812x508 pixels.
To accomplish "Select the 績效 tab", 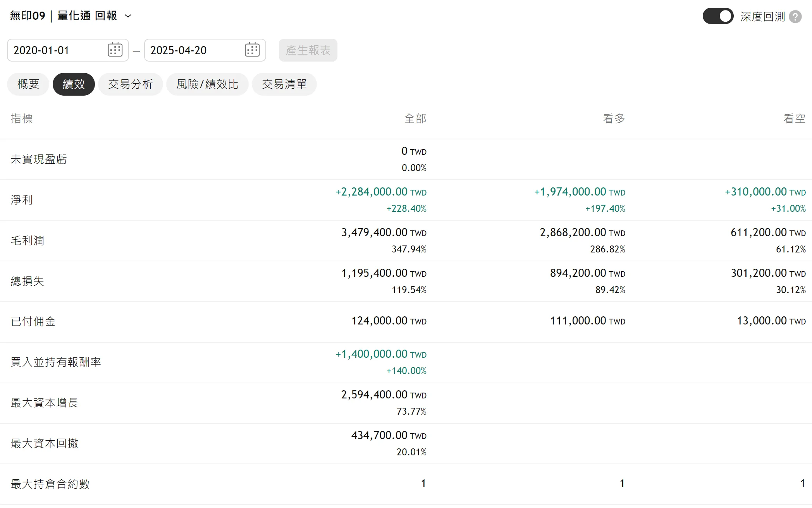I will point(74,84).
